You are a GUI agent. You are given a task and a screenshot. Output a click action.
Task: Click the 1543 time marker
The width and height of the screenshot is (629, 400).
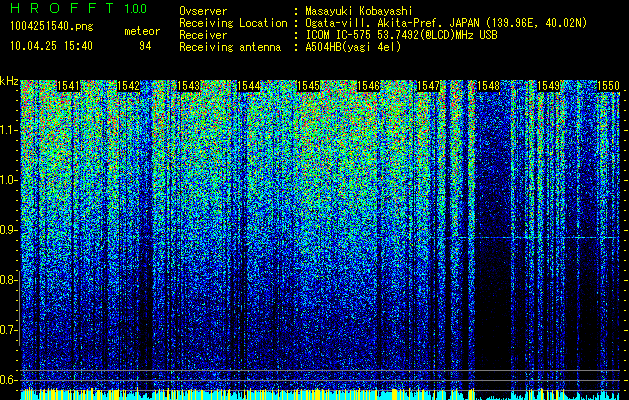coord(189,86)
